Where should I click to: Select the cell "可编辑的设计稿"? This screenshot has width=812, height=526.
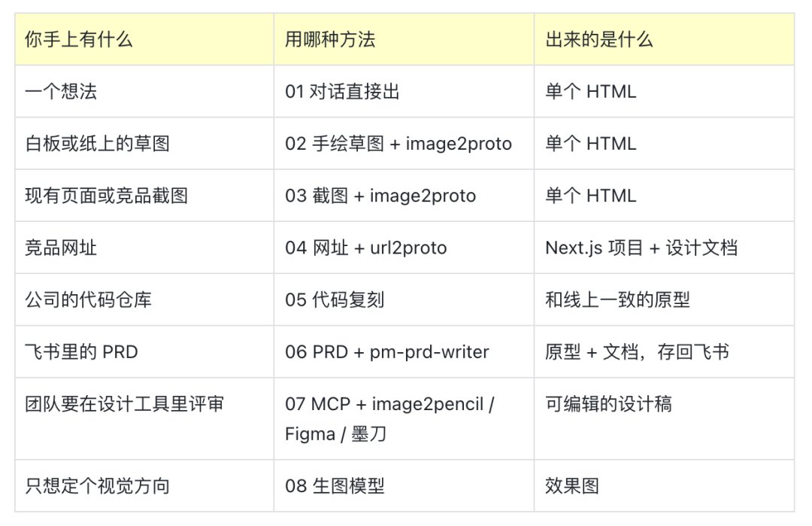[665, 418]
